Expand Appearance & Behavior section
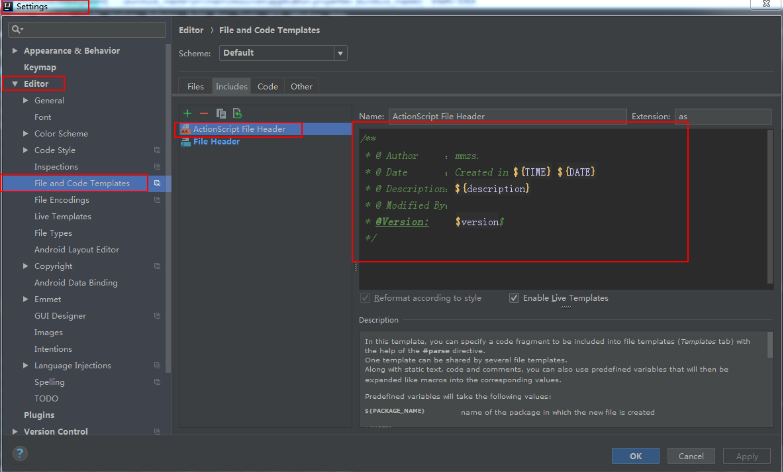This screenshot has width=783, height=472. click(15, 51)
